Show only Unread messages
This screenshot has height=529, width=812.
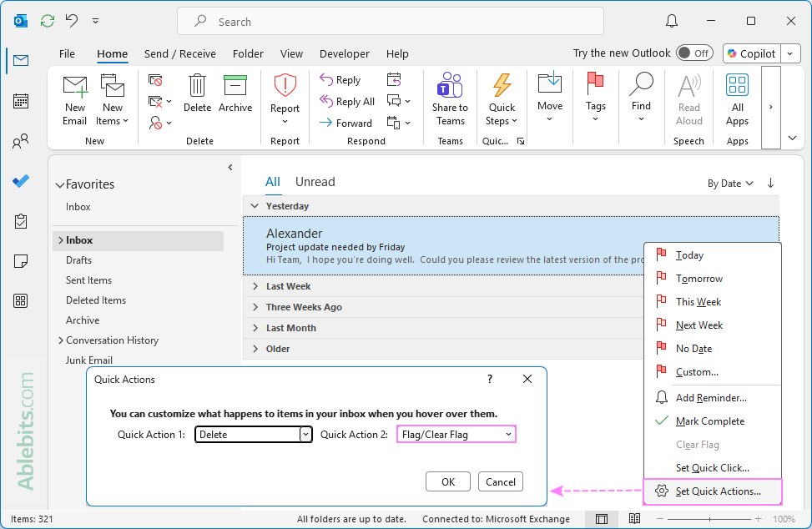(x=315, y=182)
